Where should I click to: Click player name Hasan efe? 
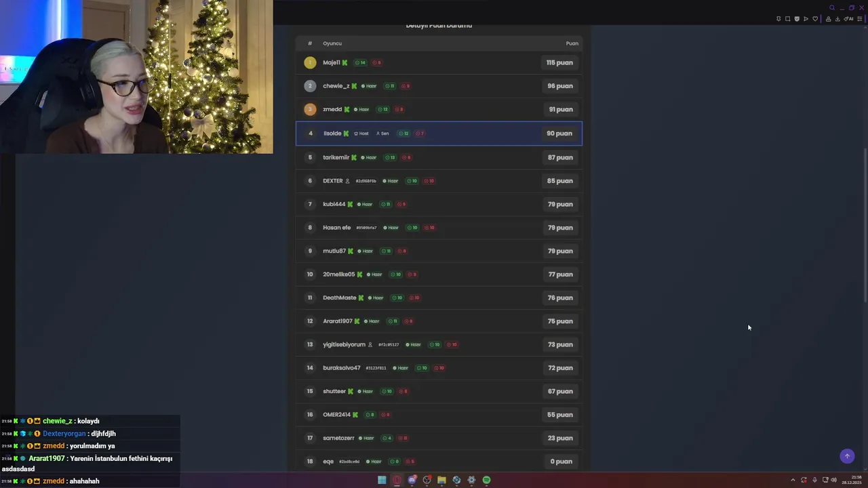pos(336,228)
